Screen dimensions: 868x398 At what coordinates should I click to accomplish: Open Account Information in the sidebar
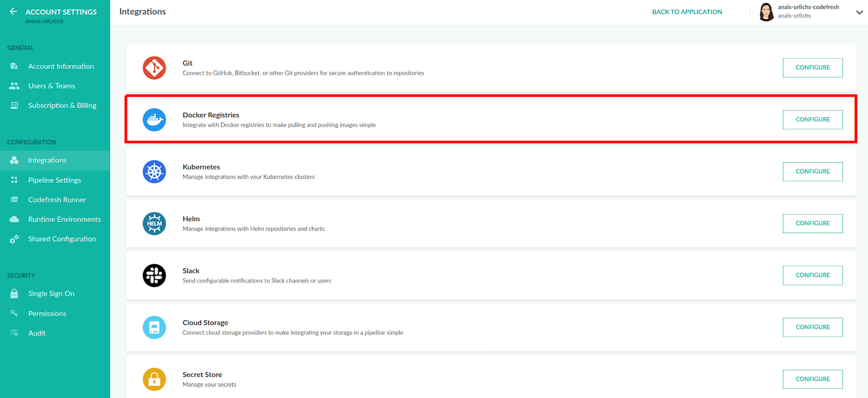point(61,66)
